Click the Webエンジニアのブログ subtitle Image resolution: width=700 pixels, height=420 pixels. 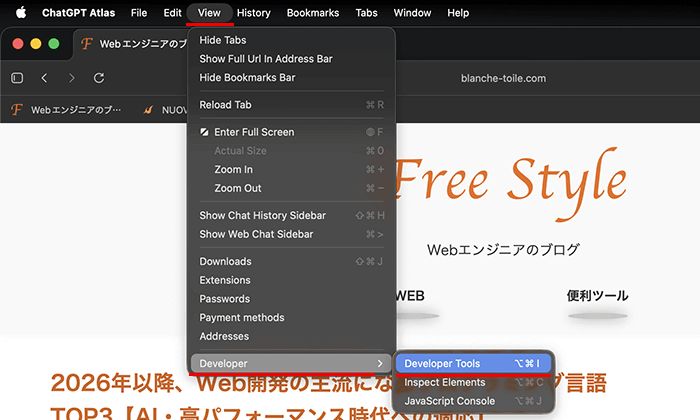pos(503,250)
